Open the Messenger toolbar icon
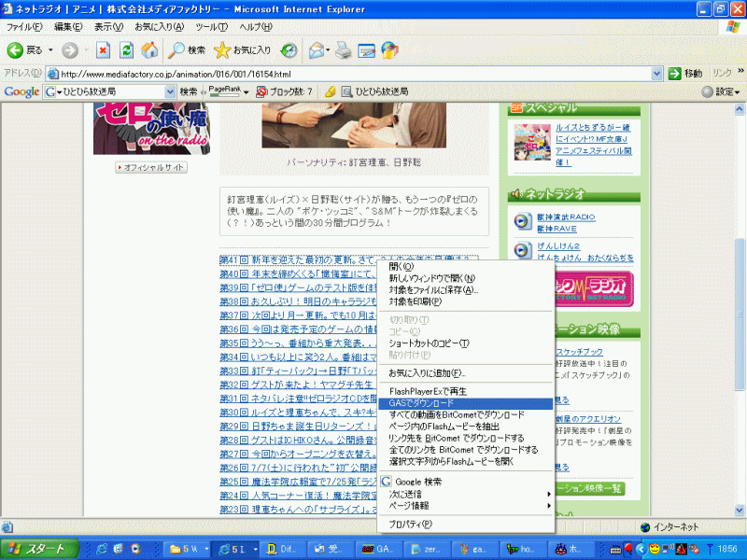 pyautogui.click(x=389, y=50)
